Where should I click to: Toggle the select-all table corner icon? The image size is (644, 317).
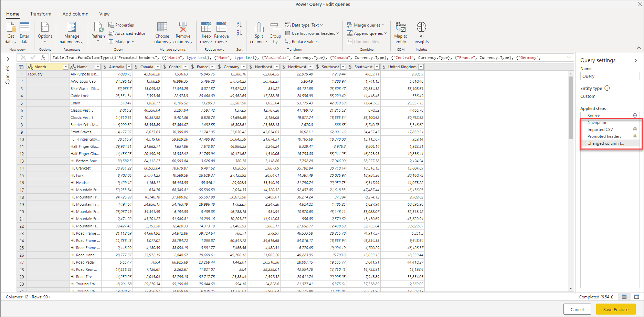tap(21, 67)
